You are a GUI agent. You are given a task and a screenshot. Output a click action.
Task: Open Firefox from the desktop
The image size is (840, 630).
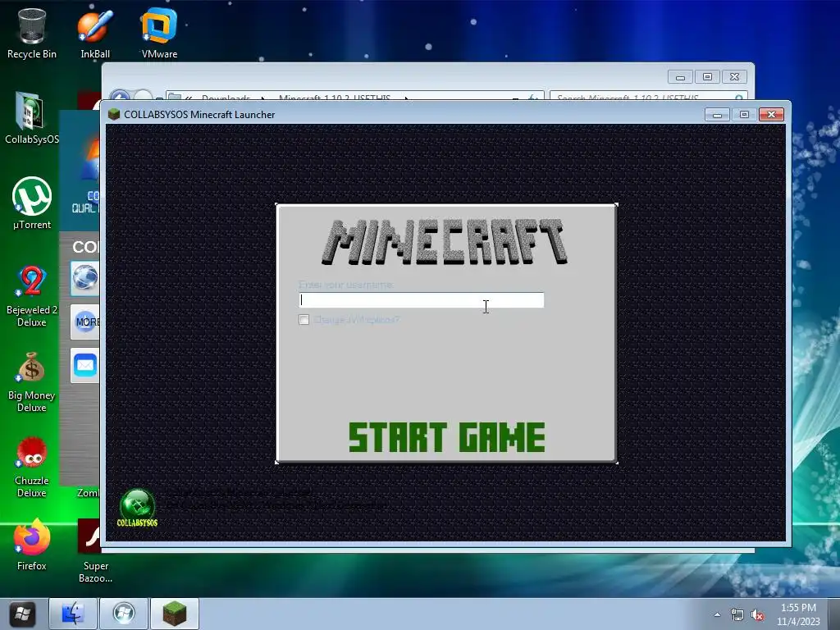tap(32, 545)
